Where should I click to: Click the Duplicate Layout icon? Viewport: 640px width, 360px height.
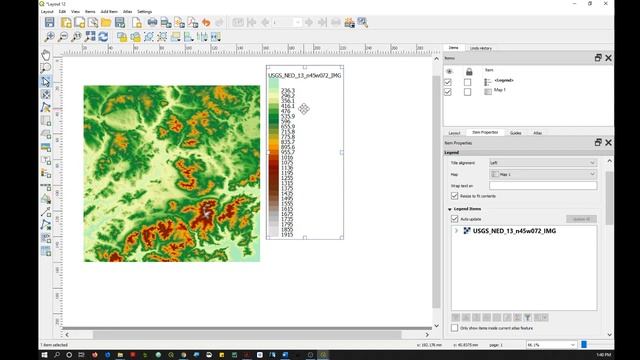[x=80, y=22]
